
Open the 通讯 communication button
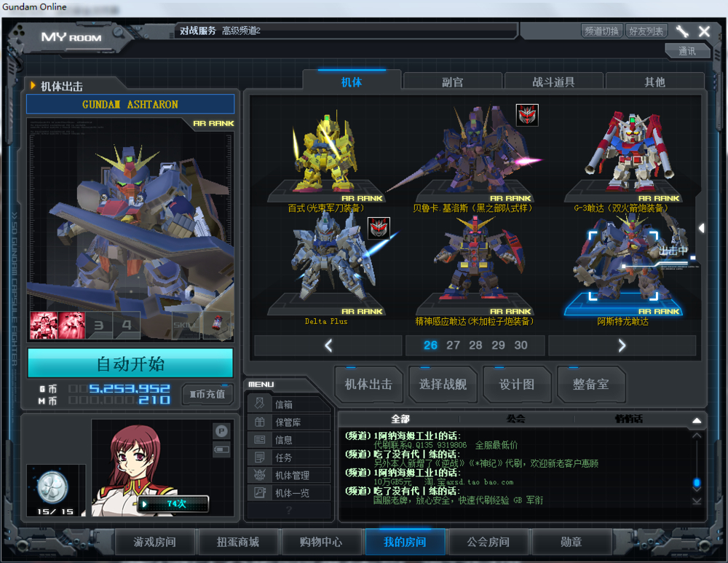pos(687,51)
